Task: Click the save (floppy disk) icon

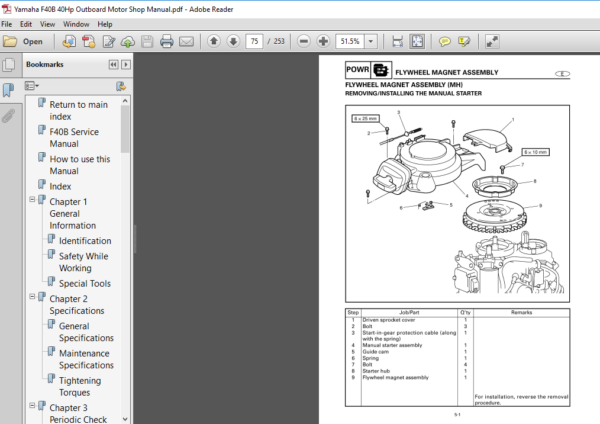Action: point(147,41)
